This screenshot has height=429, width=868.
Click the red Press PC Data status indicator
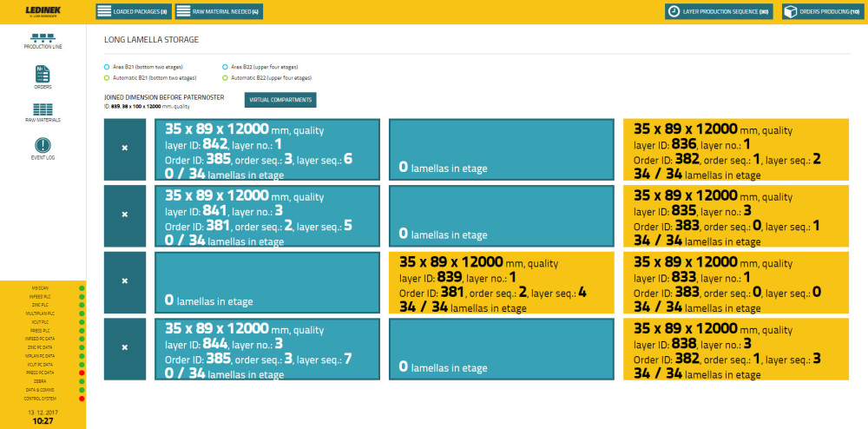coord(82,373)
